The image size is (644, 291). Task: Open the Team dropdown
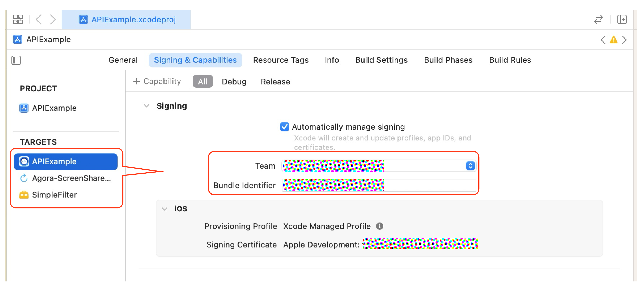[x=379, y=166]
